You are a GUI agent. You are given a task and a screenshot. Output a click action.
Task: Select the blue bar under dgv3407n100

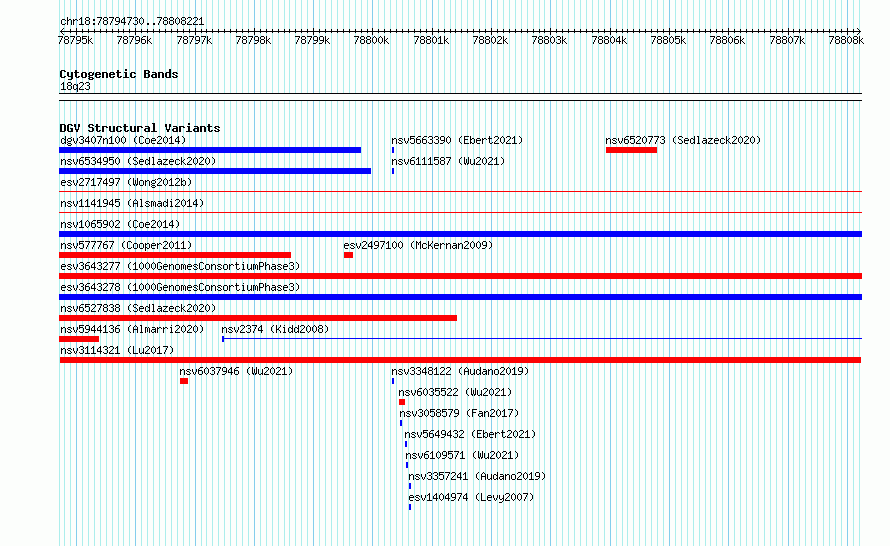[210, 150]
